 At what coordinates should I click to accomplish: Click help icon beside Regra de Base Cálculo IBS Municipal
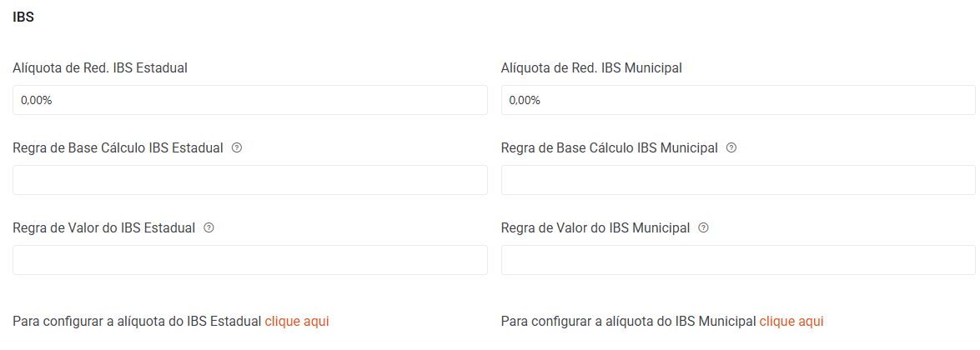tap(731, 147)
